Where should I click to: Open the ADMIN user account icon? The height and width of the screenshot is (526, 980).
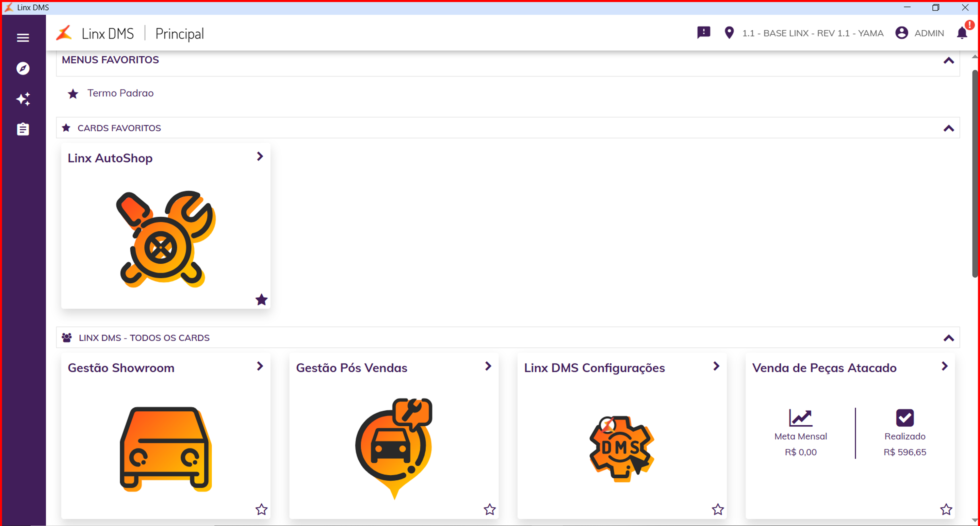tap(901, 33)
